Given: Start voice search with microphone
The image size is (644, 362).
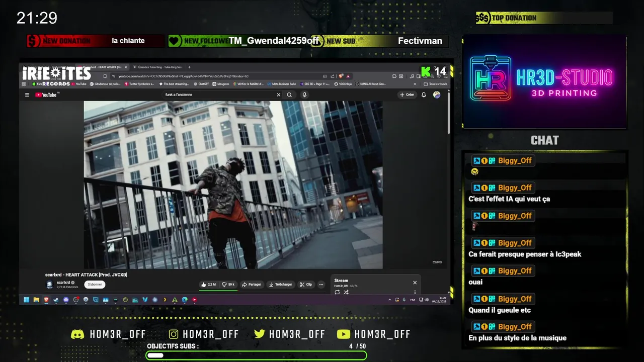Looking at the screenshot, I should tap(304, 95).
